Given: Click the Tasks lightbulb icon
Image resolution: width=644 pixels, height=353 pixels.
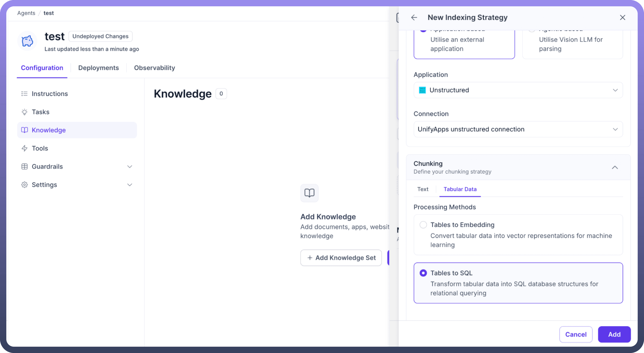Looking at the screenshot, I should [x=24, y=112].
